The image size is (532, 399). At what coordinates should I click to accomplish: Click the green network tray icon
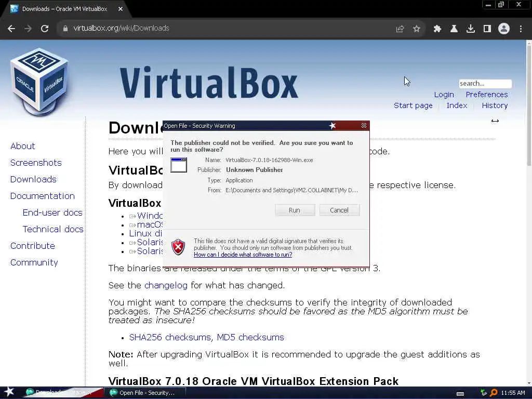(x=484, y=393)
